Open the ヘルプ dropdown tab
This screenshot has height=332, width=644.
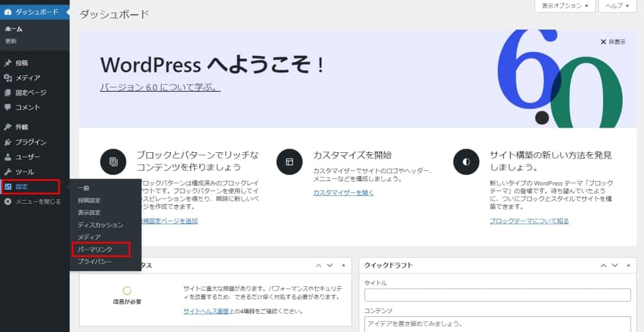617,6
